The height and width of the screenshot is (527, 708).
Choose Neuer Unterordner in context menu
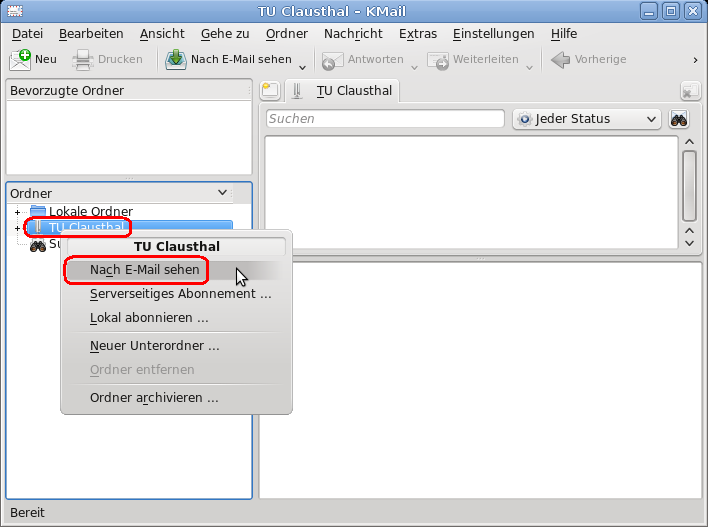177,346
